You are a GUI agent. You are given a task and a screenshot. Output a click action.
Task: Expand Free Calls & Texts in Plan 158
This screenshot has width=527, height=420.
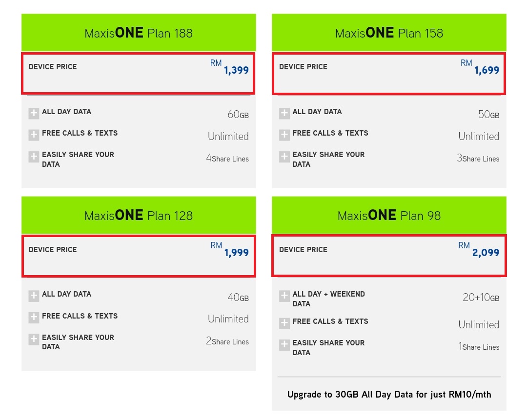pos(284,135)
